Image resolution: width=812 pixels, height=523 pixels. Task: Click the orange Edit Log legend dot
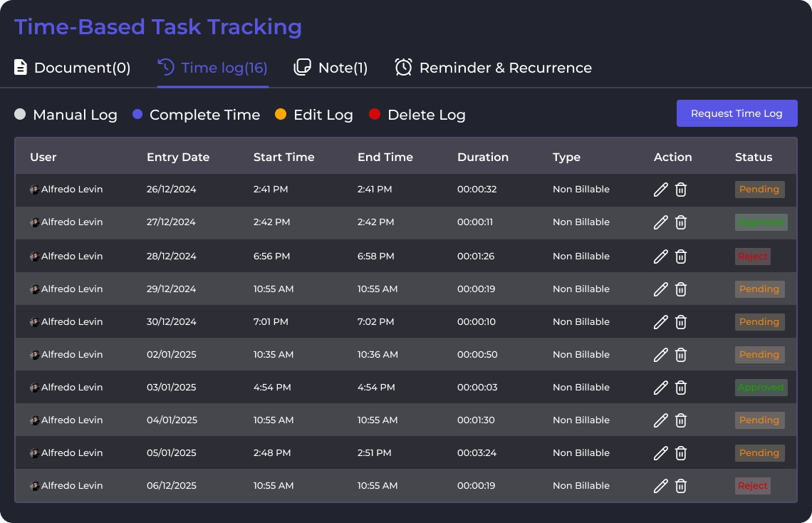[x=281, y=115]
